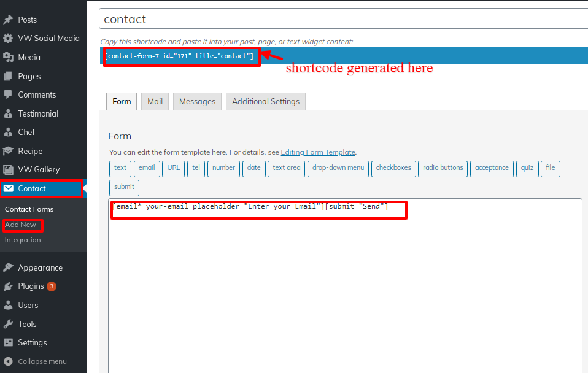
Task: Click the Plugins update badge showing 3
Action: 52,286
